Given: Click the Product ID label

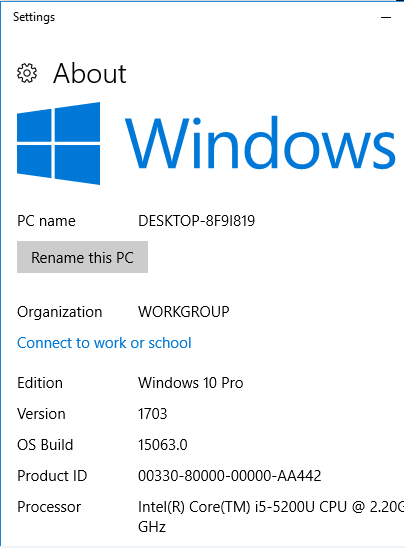Looking at the screenshot, I should click(x=52, y=476).
